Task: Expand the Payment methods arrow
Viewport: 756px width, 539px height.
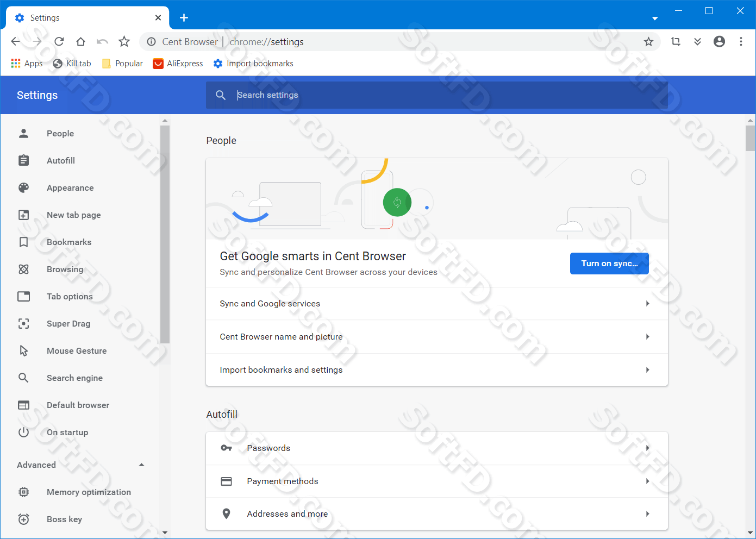Action: (x=647, y=481)
